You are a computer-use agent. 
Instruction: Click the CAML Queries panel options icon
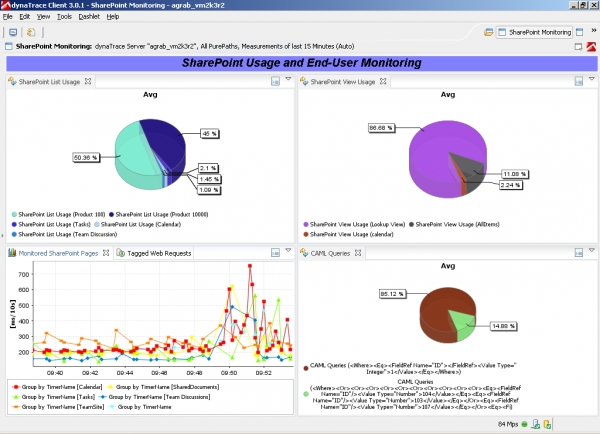point(579,253)
